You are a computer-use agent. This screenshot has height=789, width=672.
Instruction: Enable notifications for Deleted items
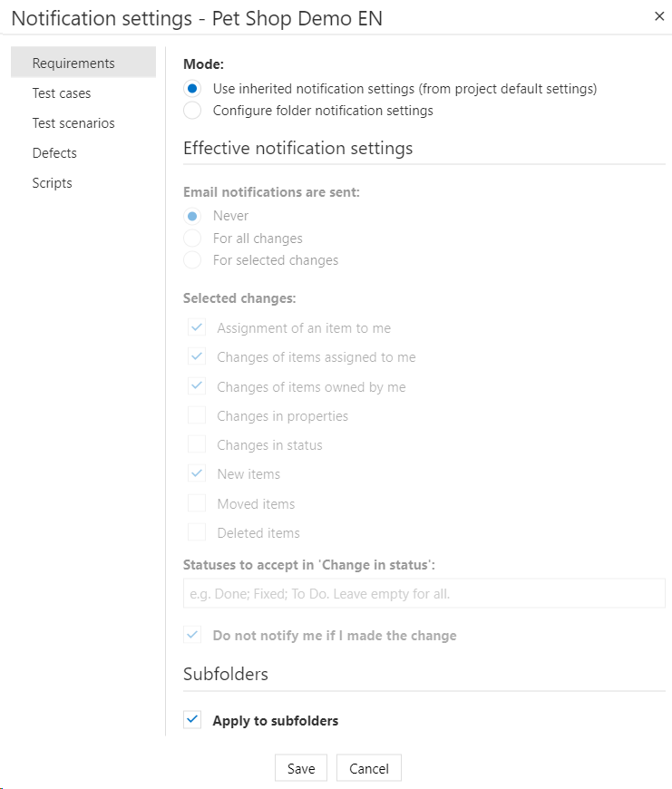(196, 533)
